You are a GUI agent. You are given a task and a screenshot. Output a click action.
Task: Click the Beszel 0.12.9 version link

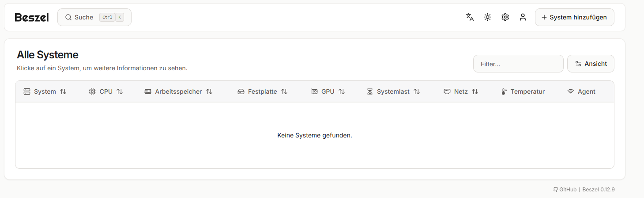point(598,190)
